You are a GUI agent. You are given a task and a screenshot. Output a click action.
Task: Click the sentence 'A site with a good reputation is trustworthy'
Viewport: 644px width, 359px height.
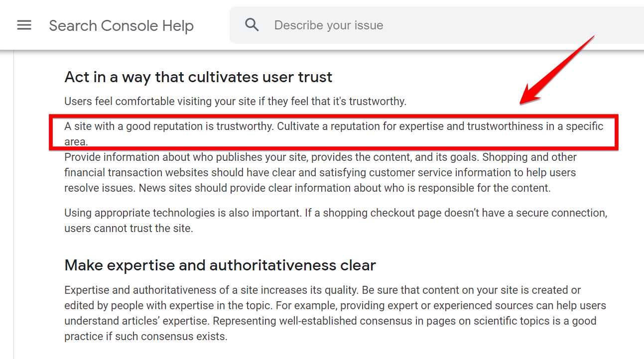169,126
